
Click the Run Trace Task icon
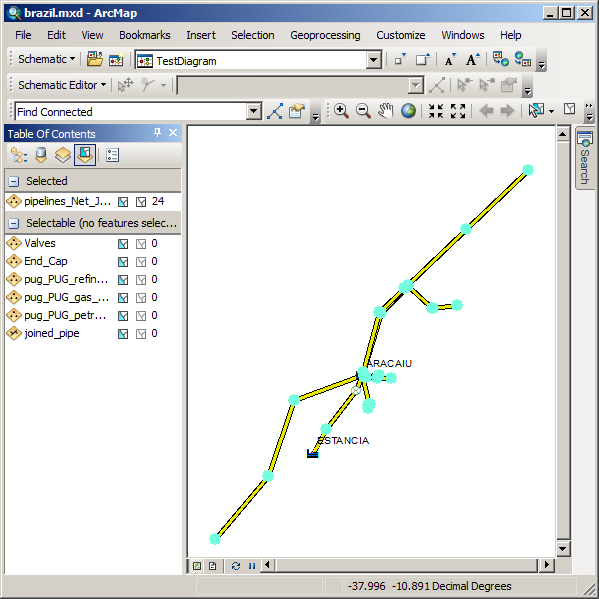(275, 111)
